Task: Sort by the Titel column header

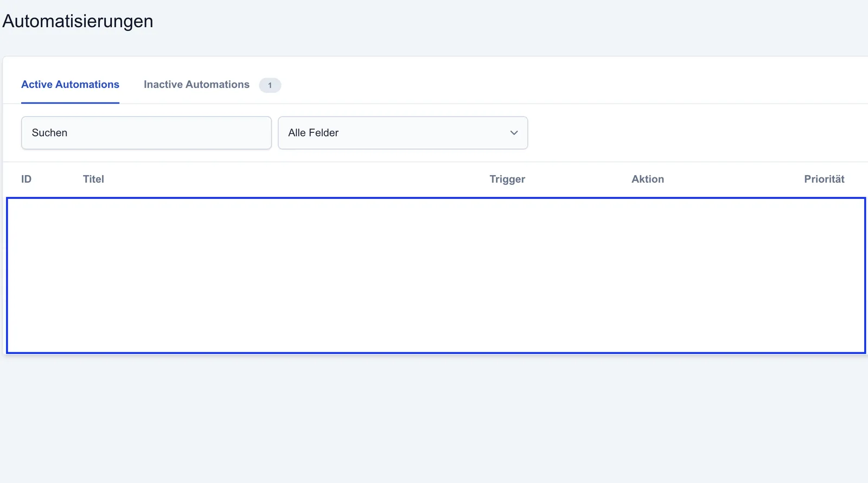Action: 93,179
